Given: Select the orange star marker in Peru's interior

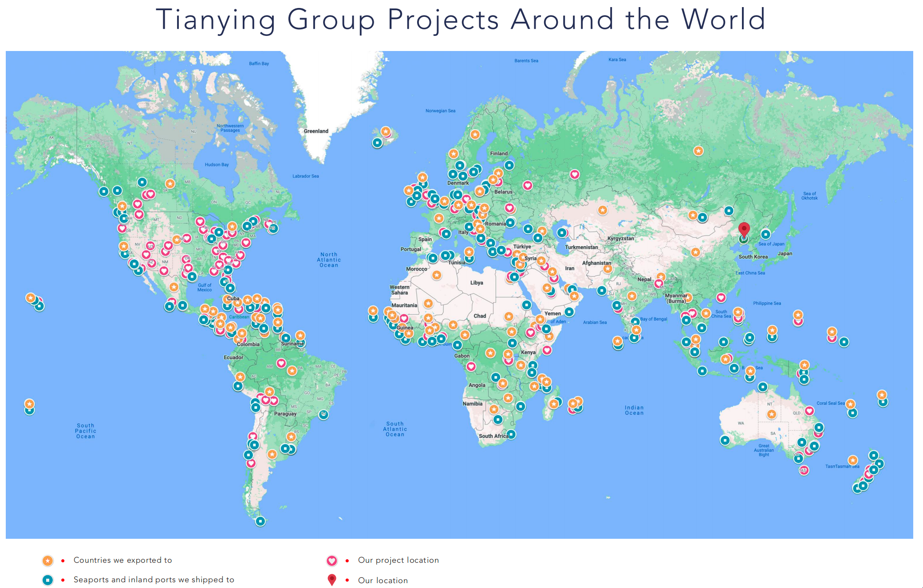Looking at the screenshot, I should click(x=240, y=377).
